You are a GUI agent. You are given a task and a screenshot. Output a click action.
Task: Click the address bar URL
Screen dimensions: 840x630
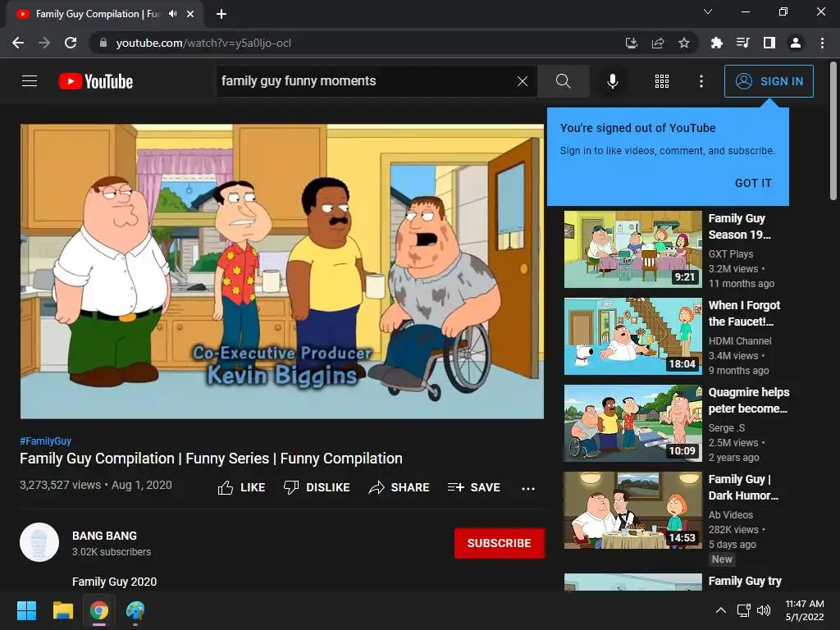click(203, 43)
